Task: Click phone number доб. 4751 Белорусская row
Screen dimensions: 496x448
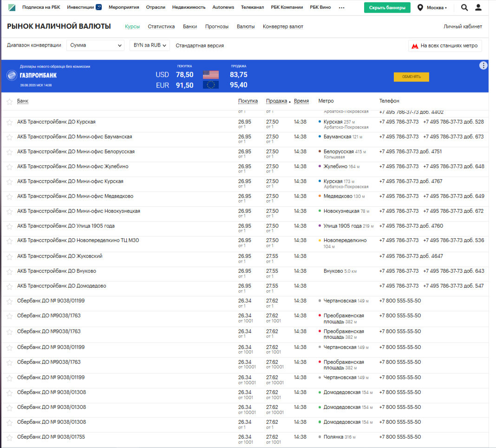Action: (x=410, y=152)
